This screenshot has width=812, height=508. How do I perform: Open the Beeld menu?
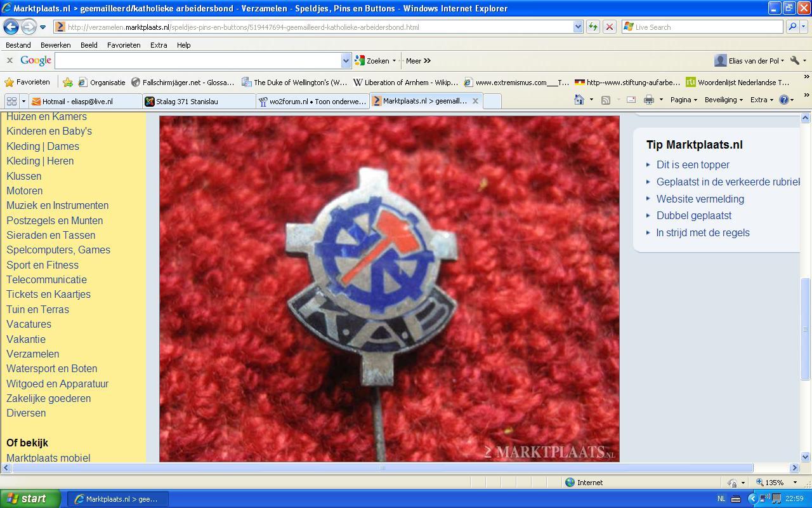click(89, 45)
